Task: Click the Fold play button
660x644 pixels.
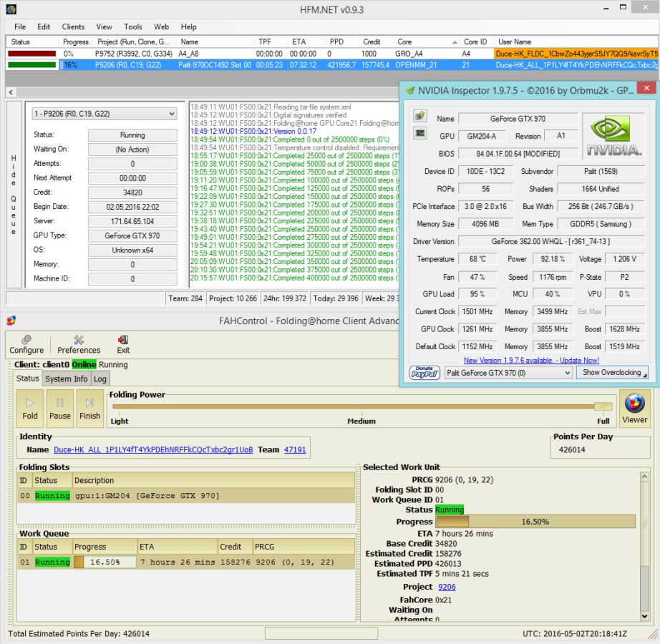Action: click(x=30, y=408)
